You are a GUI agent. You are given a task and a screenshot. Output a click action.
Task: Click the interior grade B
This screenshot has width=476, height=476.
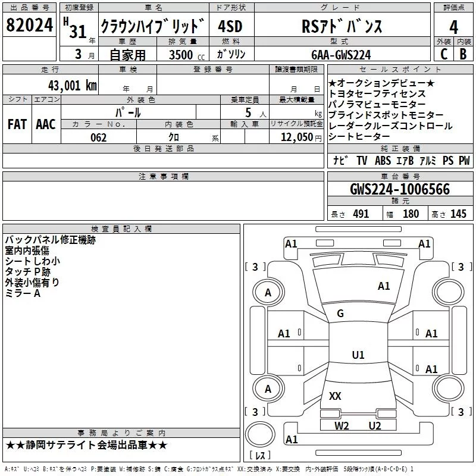[463, 54]
